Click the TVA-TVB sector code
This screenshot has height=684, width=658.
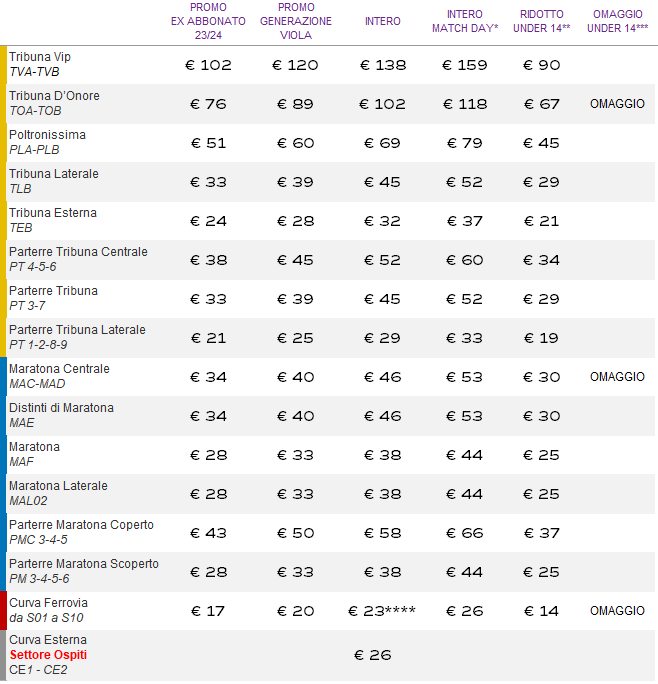click(x=34, y=72)
